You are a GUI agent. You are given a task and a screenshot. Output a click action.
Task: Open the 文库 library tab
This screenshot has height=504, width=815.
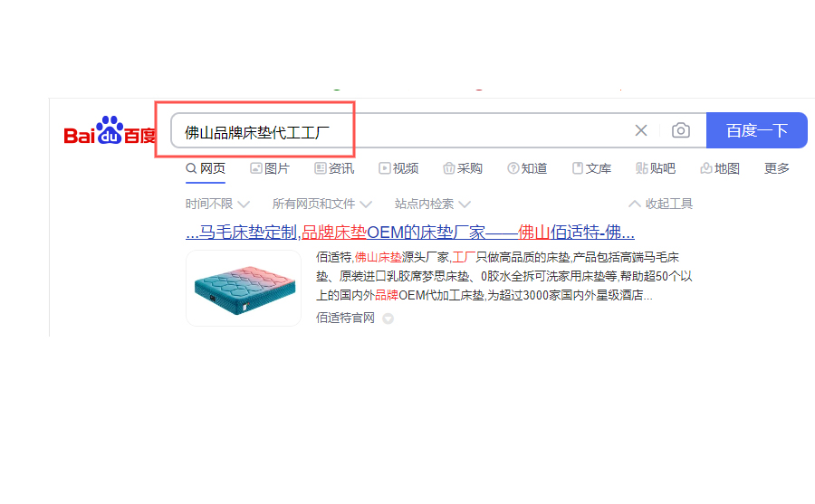tap(591, 168)
